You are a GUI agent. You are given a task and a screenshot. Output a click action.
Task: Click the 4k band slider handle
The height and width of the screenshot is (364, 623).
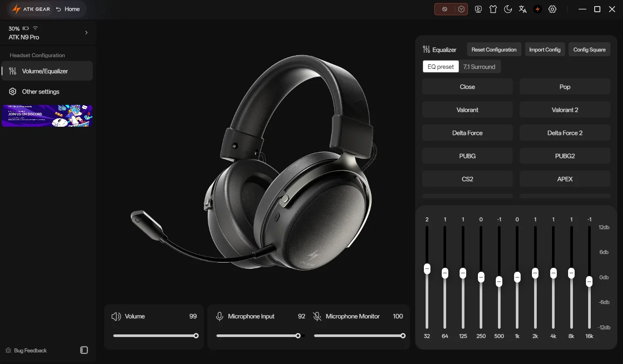point(553,273)
